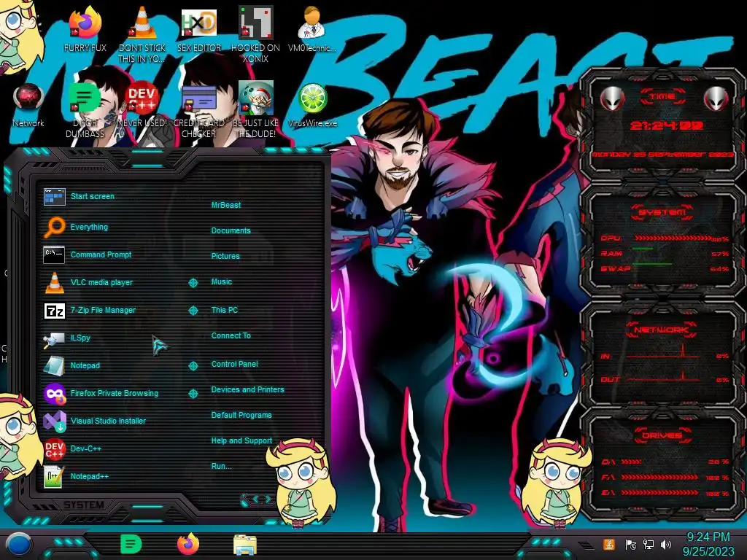Open File Explorer from the taskbar
Image resolution: width=747 pixels, height=560 pixels.
click(245, 544)
